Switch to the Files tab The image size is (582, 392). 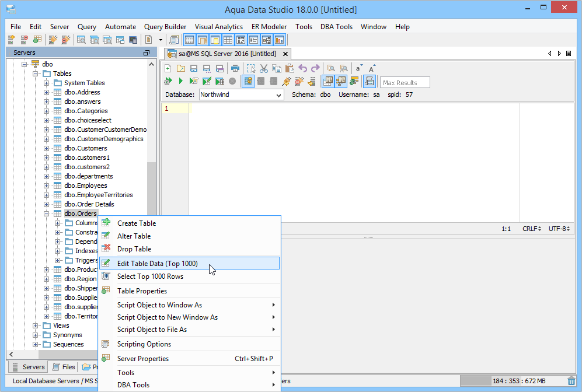pos(64,367)
